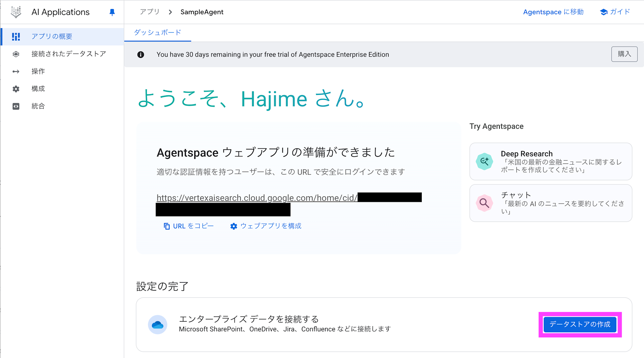Click the cloud icon for エンタープライズ データ

[157, 325]
